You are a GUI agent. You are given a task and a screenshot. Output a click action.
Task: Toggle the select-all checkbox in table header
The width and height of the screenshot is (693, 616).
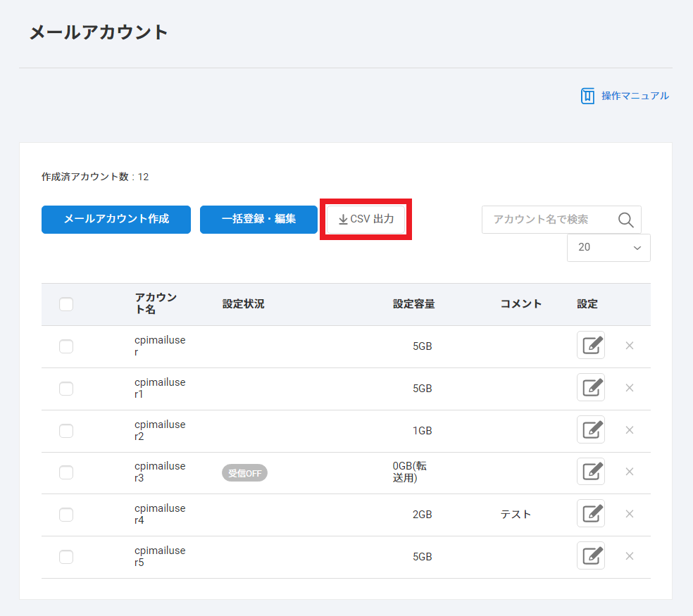66,304
